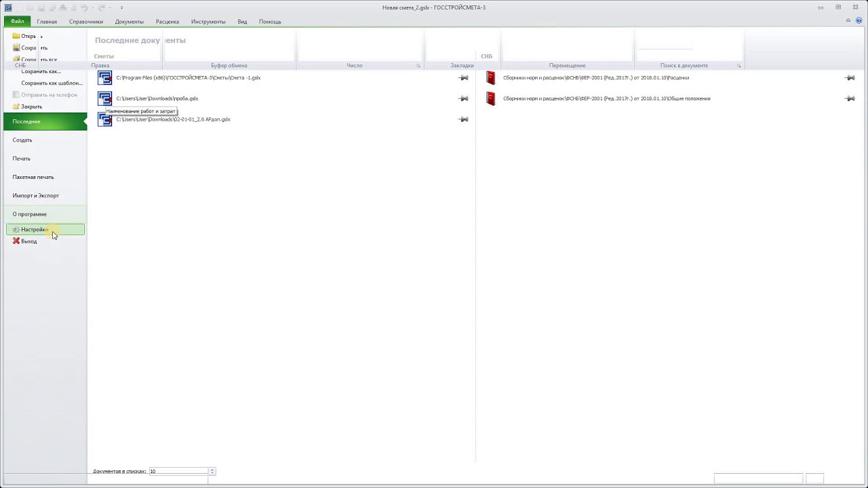Switch to the Главная ribbon tab
868x488 pixels.
point(47,22)
